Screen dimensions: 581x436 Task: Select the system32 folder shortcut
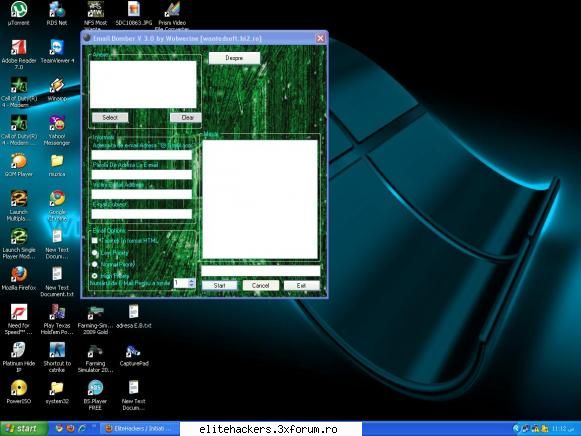57,393
